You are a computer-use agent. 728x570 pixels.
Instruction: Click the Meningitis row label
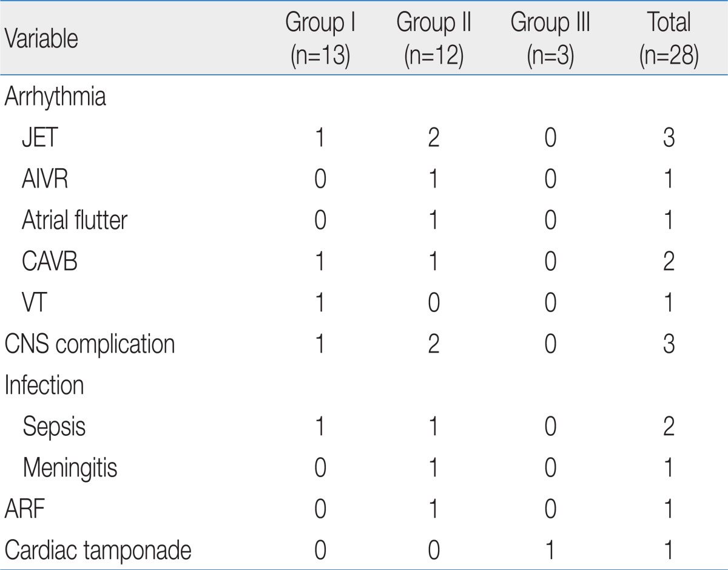pos(70,469)
